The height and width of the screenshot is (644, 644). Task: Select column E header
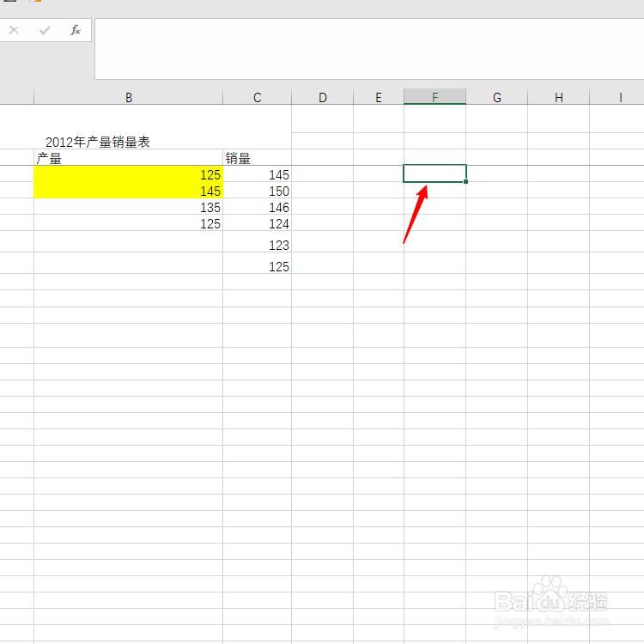pyautogui.click(x=379, y=97)
